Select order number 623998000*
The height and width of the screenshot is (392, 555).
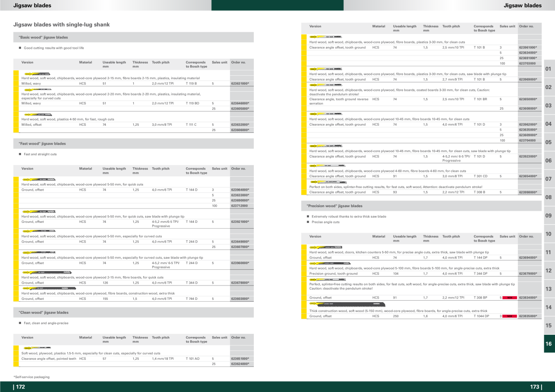(x=528, y=192)
